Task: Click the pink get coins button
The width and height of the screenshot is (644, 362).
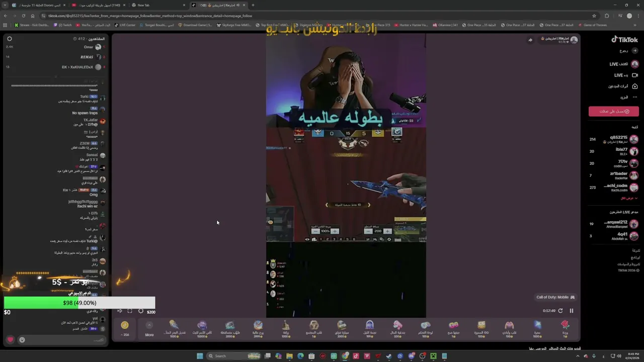Action: [x=614, y=112]
